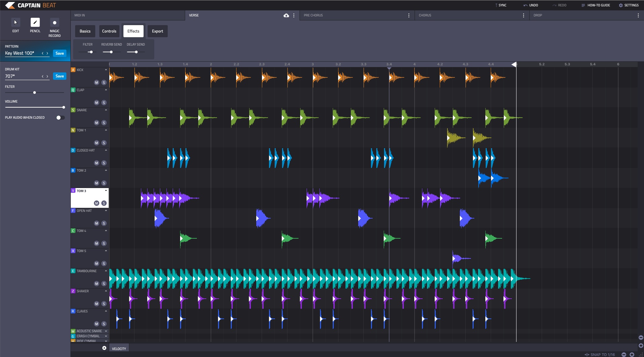The width and height of the screenshot is (644, 357).
Task: Open the Pre Chorus options menu
Action: pos(409,15)
